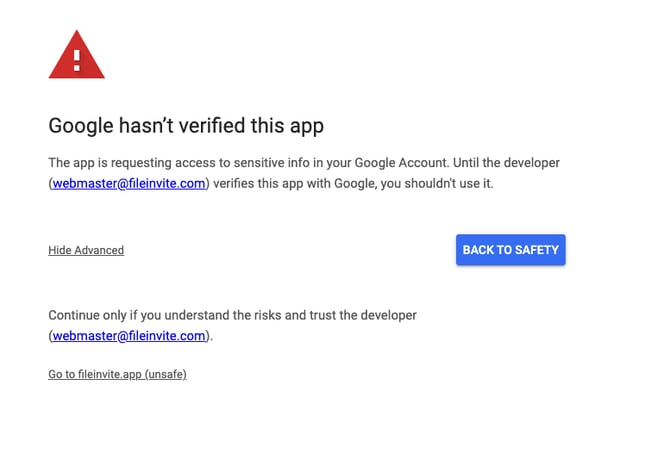Click the white exclamation mark in the triangle
This screenshot has height=466, width=670.
(x=77, y=56)
